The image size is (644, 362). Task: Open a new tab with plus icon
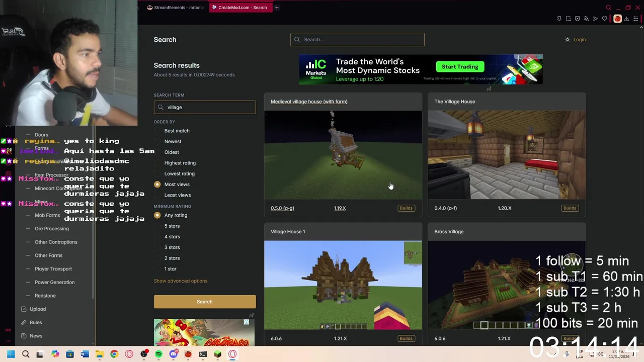[x=277, y=8]
